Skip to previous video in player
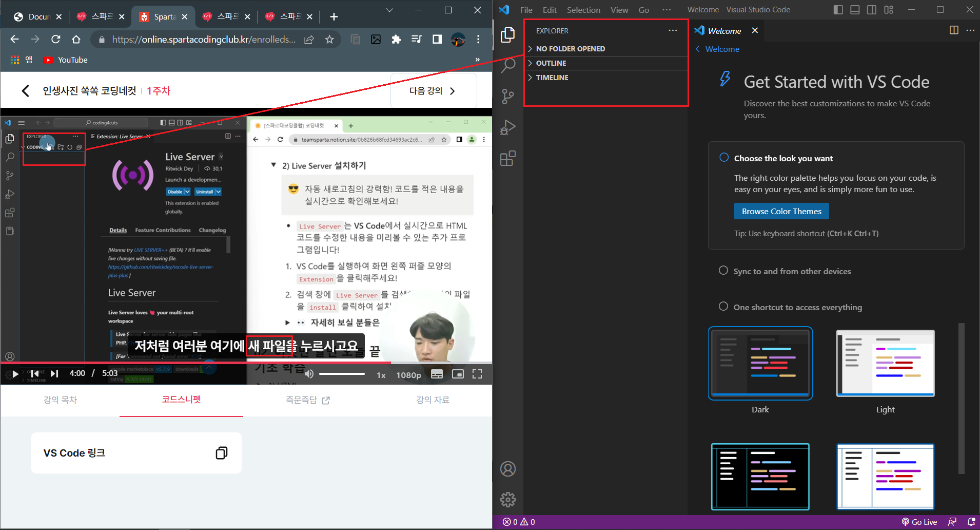This screenshot has width=980, height=530. (35, 374)
